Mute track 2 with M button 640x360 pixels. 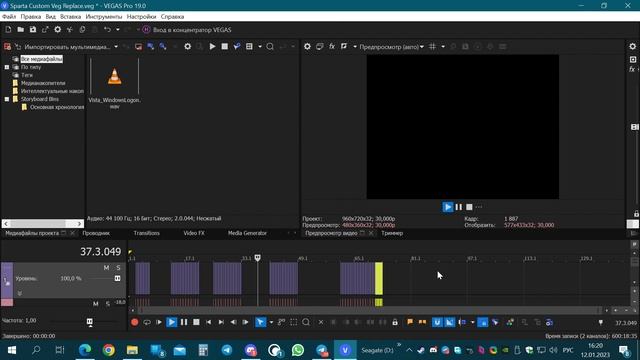[x=96, y=304]
